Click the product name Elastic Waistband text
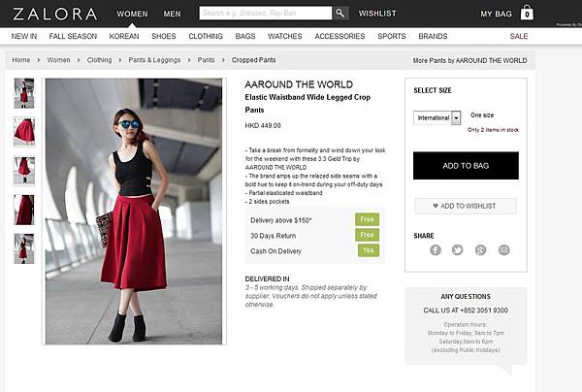The image size is (582, 392). [x=307, y=103]
